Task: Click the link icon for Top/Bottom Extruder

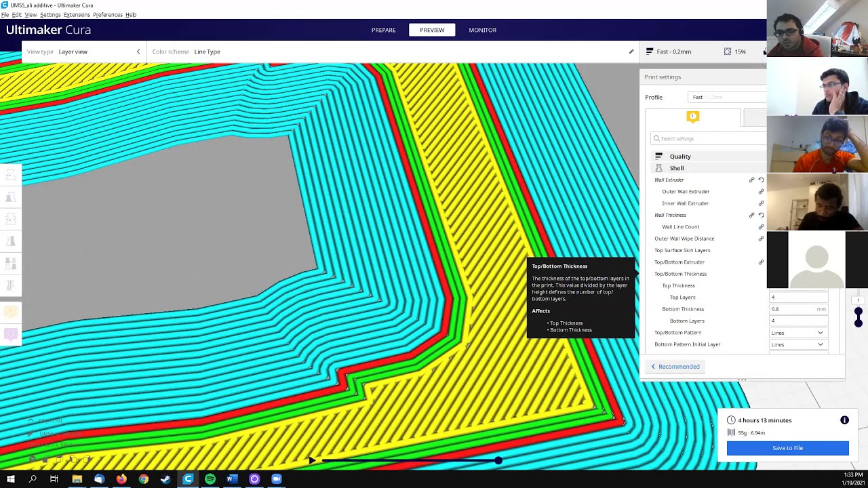Action: click(761, 262)
